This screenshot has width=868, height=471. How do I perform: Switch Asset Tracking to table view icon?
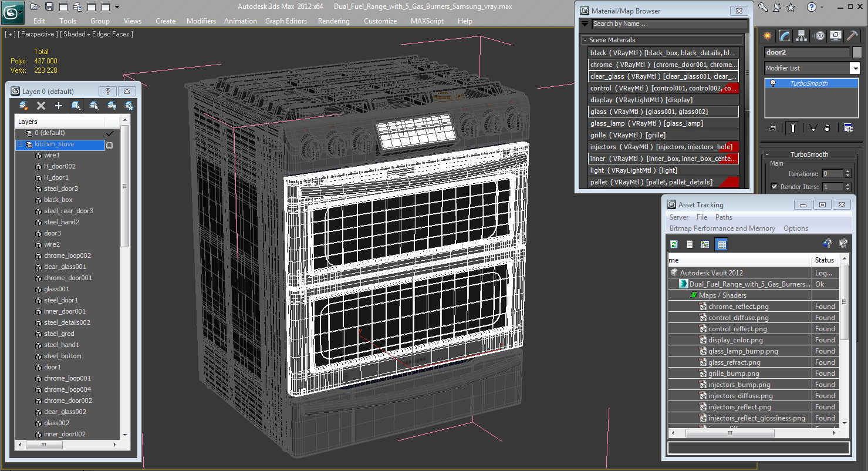[x=722, y=244]
